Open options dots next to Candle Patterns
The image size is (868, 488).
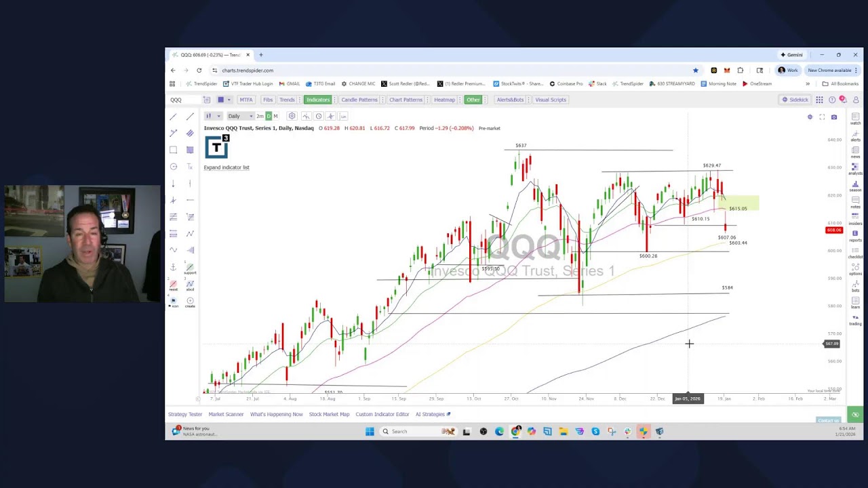[382, 100]
